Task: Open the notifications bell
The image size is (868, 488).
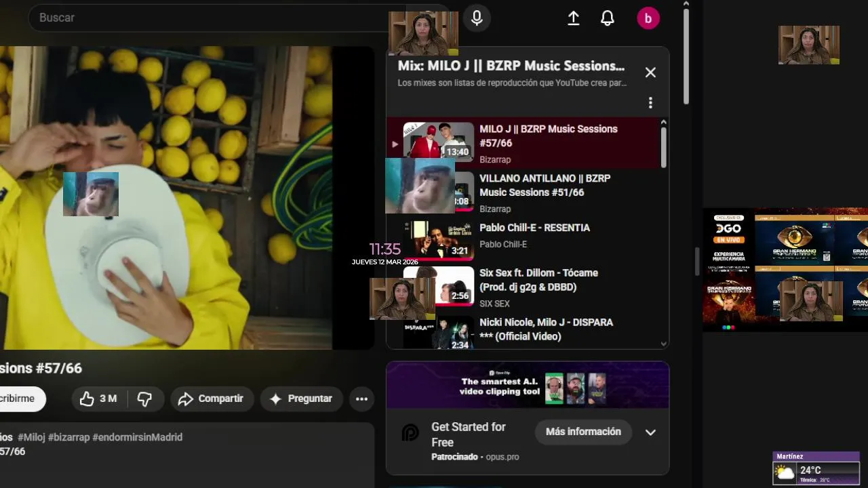Action: (x=608, y=18)
